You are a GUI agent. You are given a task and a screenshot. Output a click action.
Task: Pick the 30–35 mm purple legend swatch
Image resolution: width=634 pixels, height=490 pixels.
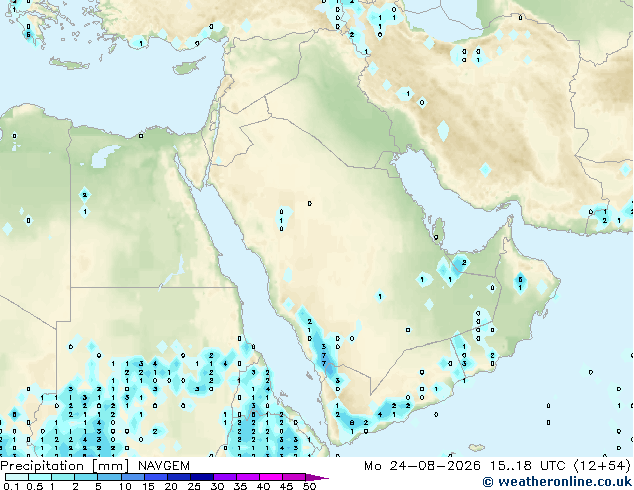(x=224, y=477)
